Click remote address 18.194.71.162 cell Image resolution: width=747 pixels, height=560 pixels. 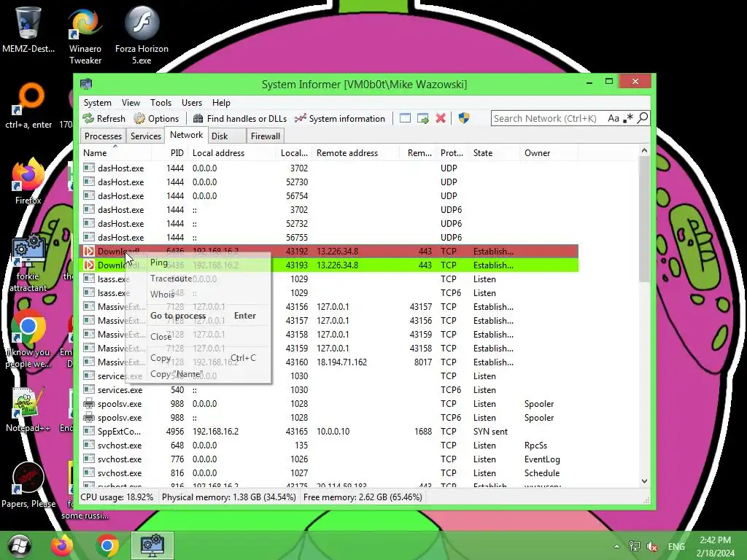coord(341,362)
